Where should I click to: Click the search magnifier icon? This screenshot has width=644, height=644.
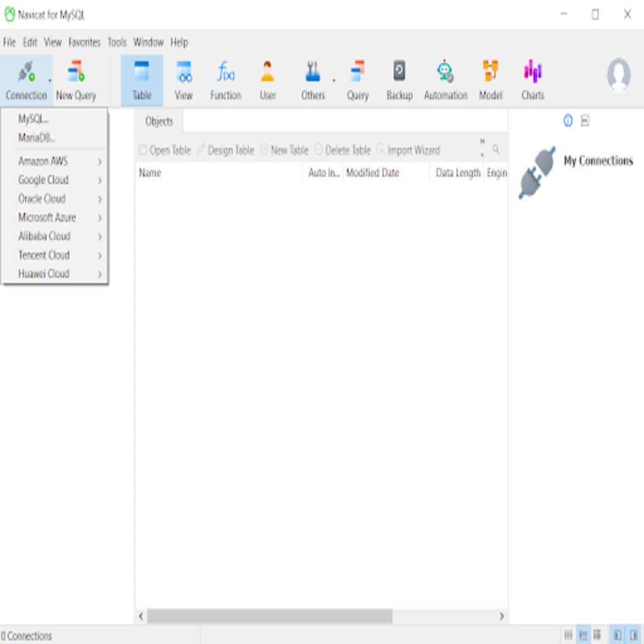(x=496, y=149)
